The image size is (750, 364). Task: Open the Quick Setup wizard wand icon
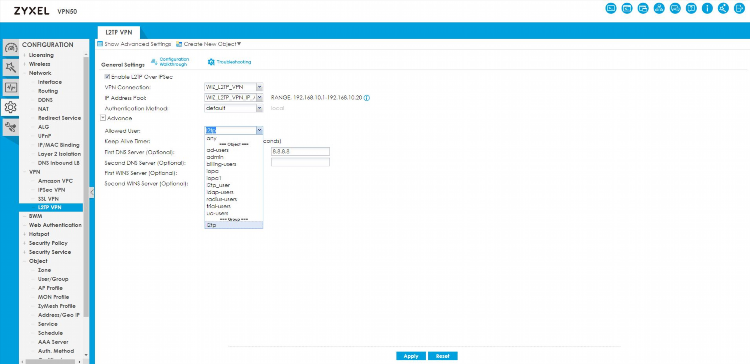(11, 68)
